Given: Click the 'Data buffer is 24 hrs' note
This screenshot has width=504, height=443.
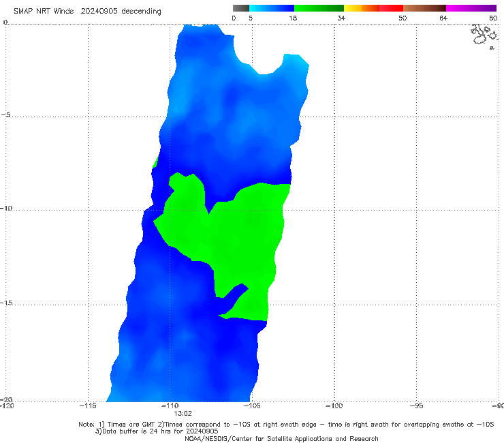Looking at the screenshot, I should tap(157, 431).
